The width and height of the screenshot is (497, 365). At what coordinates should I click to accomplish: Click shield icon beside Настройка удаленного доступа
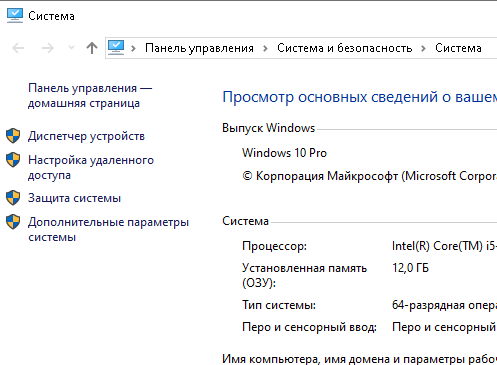(x=13, y=160)
